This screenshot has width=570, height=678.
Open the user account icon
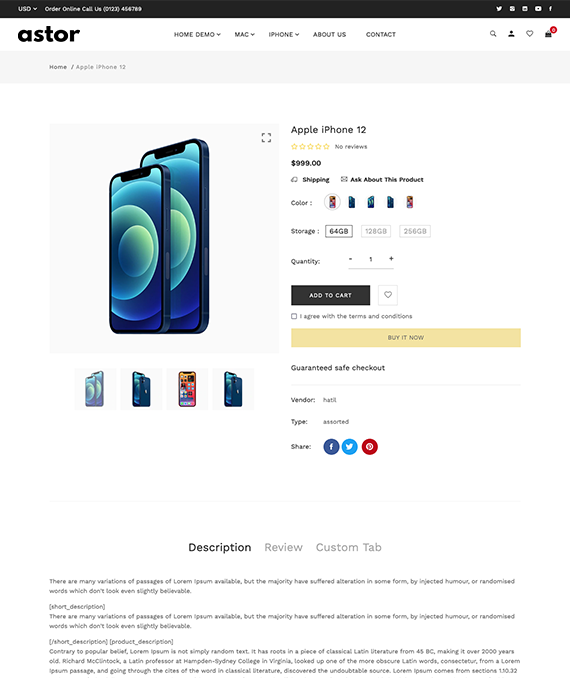511,34
